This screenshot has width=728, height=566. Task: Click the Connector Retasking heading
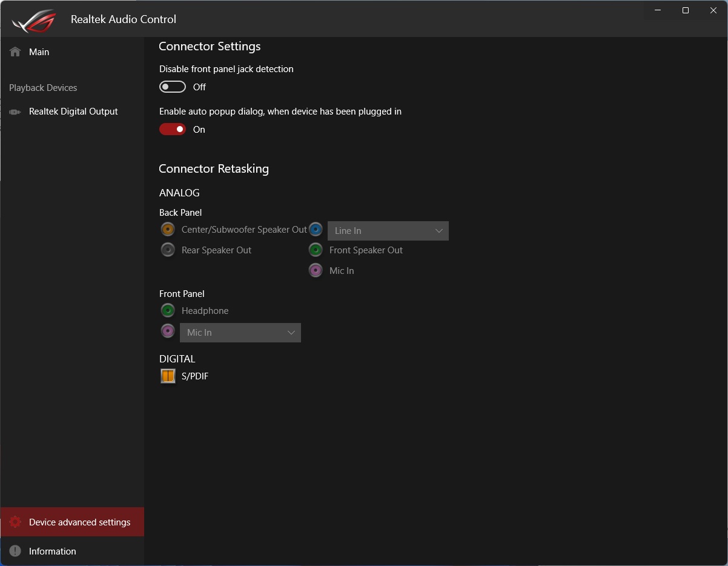pyautogui.click(x=214, y=169)
